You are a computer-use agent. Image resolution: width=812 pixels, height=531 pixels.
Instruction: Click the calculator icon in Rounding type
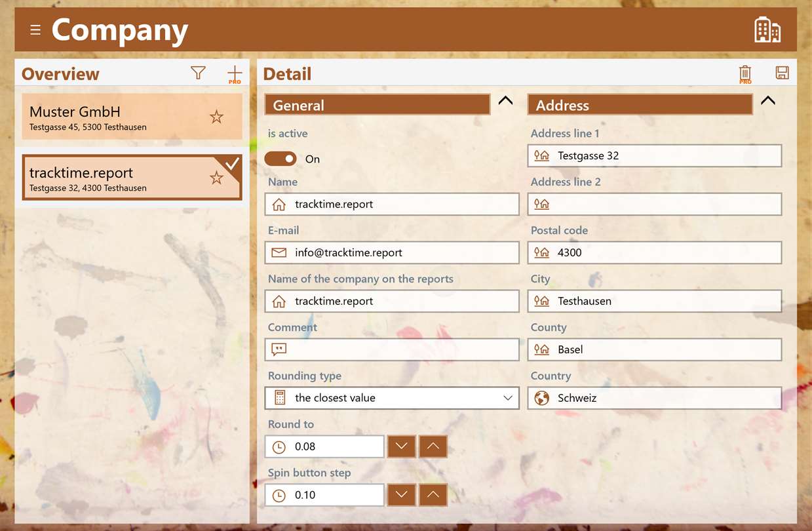(x=279, y=398)
